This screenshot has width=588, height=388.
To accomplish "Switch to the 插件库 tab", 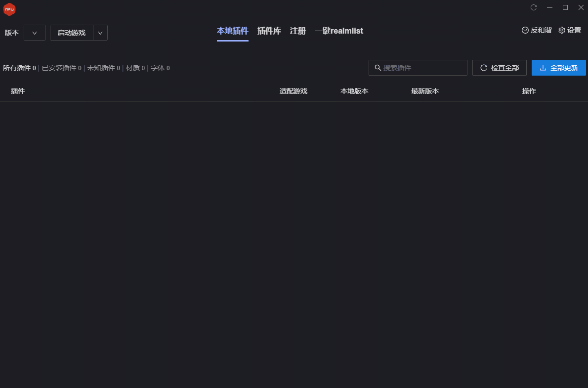I will point(269,31).
